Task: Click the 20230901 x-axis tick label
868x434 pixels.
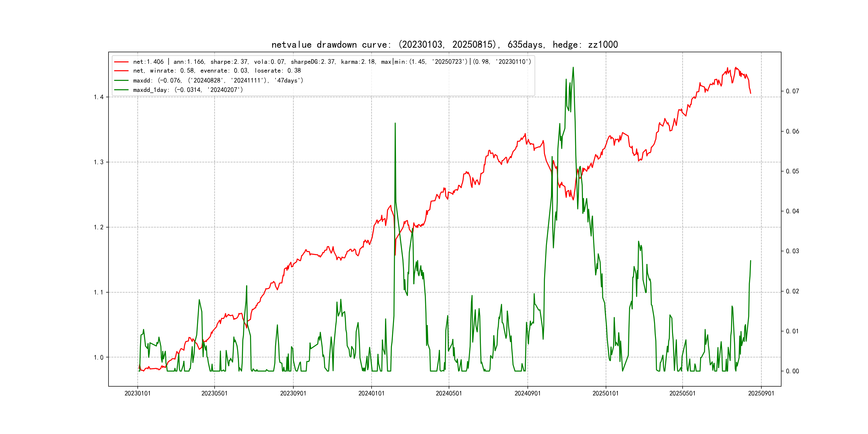Action: [293, 393]
